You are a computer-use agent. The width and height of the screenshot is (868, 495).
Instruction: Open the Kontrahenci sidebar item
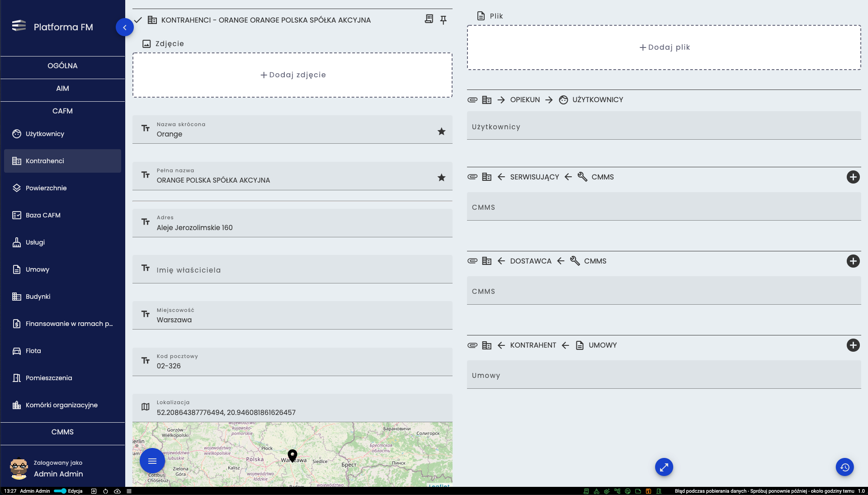pyautogui.click(x=62, y=161)
